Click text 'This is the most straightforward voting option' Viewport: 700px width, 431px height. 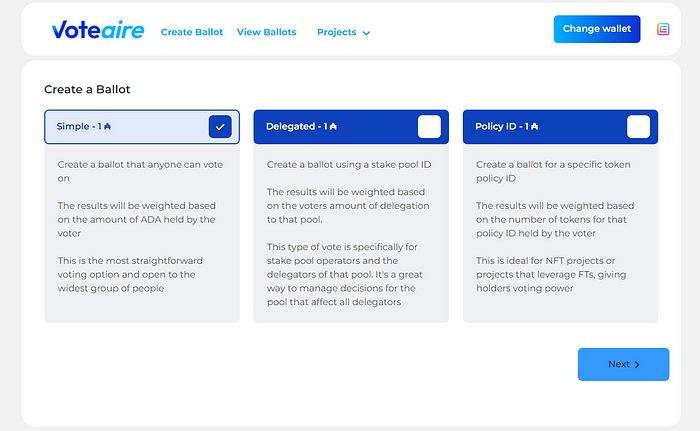130,268
